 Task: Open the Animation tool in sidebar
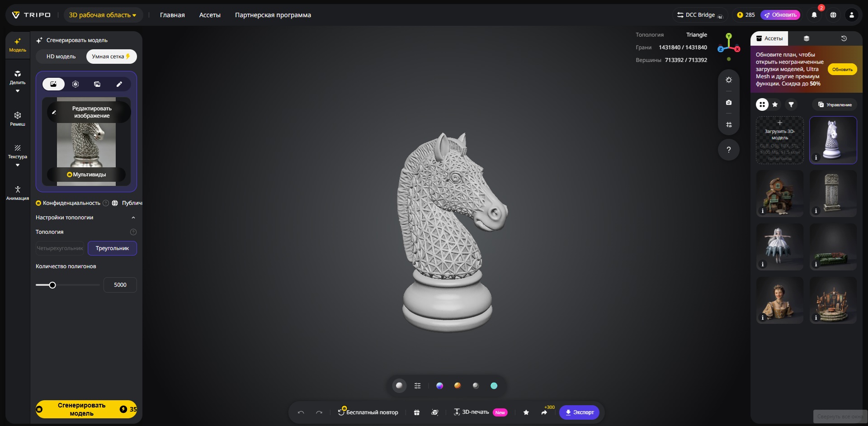coord(18,193)
